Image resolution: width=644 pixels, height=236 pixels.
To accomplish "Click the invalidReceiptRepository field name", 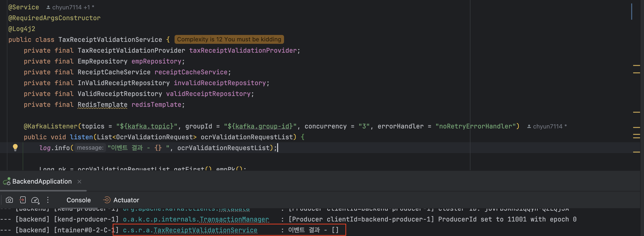I will tap(220, 83).
